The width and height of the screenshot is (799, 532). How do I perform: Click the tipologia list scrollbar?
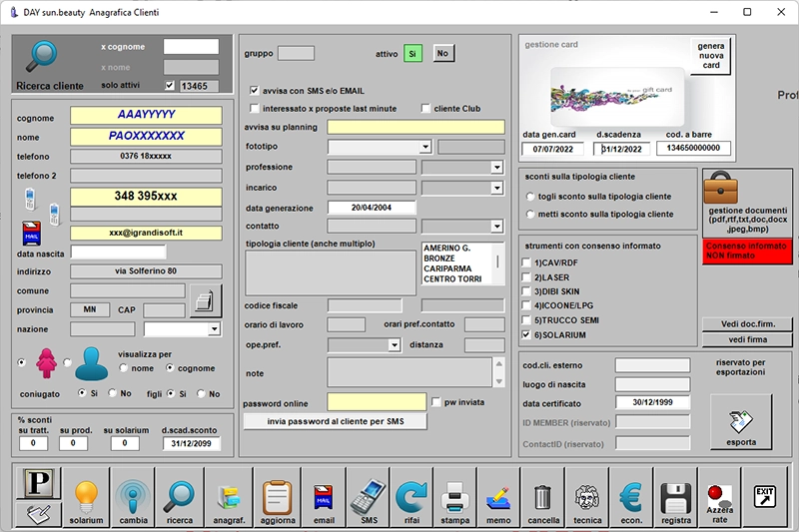coord(497,264)
